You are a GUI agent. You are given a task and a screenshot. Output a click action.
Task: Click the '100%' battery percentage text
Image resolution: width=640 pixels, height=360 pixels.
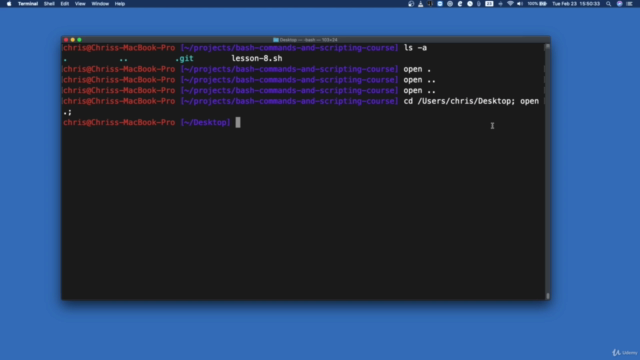click(x=532, y=4)
